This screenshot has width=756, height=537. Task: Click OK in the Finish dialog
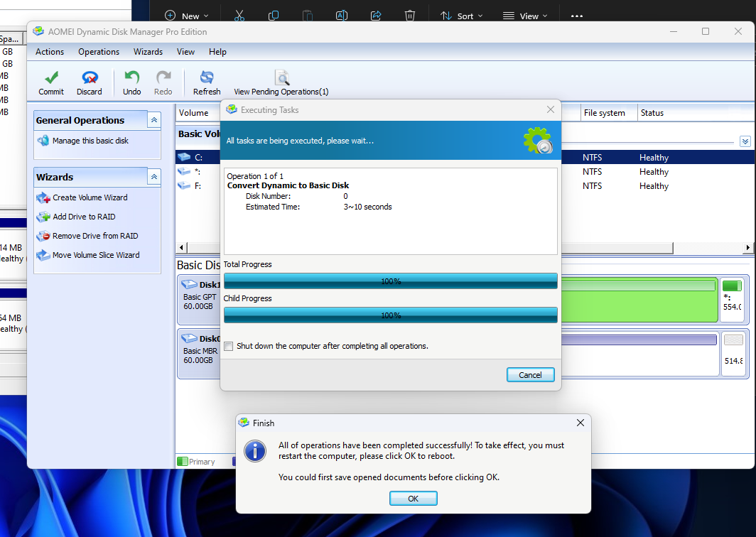[414, 499]
